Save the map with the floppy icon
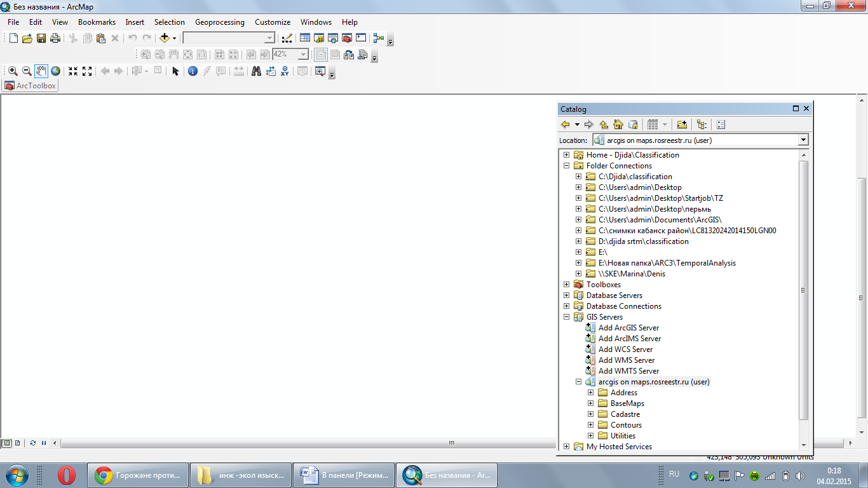The height and width of the screenshot is (488, 868). pos(41,38)
